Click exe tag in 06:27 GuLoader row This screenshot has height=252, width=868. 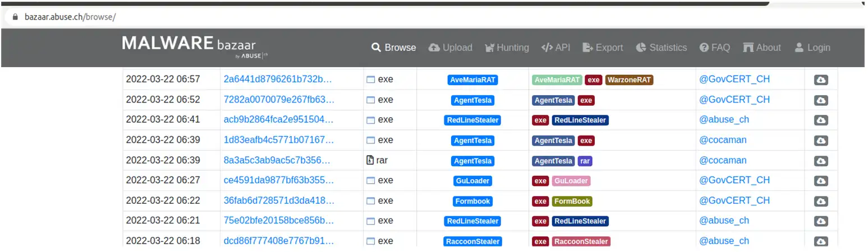(x=540, y=181)
